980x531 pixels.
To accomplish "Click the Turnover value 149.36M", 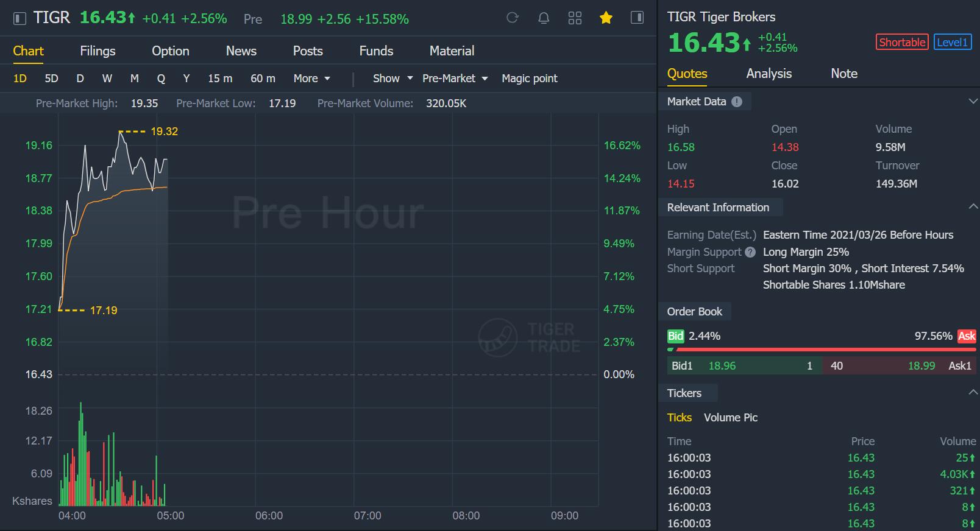I will [896, 184].
